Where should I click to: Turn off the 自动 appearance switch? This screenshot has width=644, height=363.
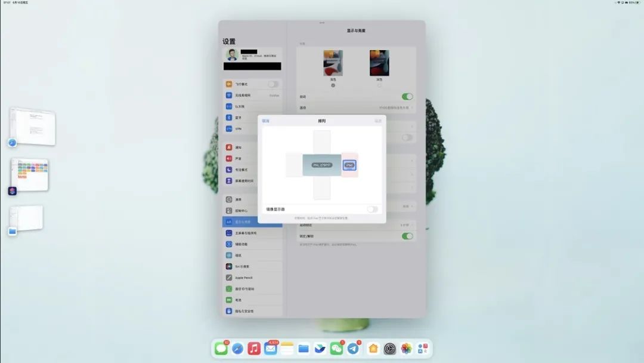point(407,97)
